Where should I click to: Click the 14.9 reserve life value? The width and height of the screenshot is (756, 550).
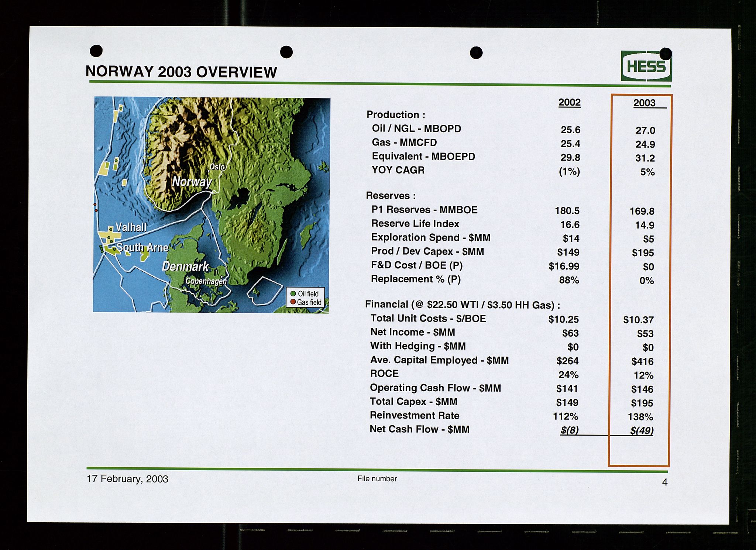pos(645,225)
